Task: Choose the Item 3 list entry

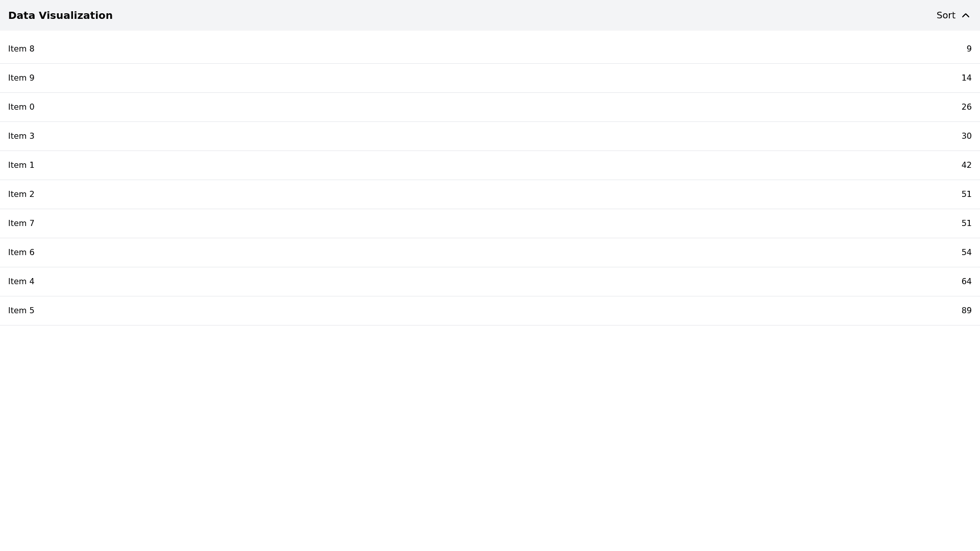Action: coord(21,136)
